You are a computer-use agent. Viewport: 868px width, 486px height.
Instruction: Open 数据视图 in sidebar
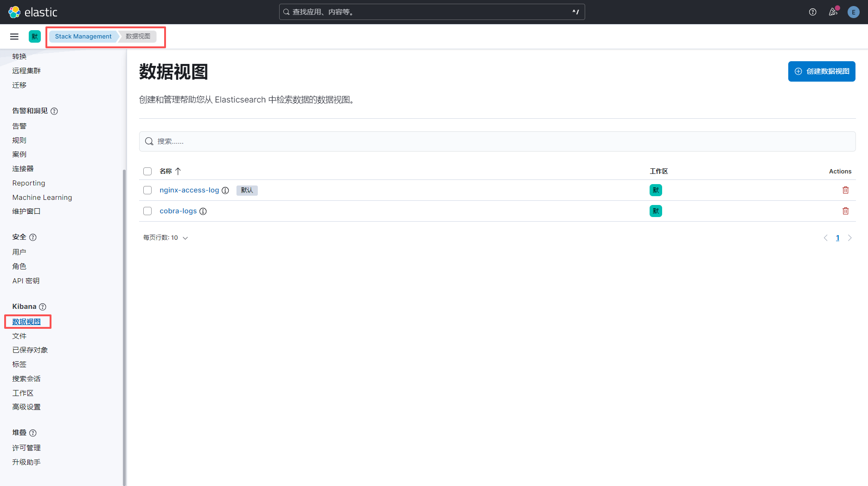26,322
